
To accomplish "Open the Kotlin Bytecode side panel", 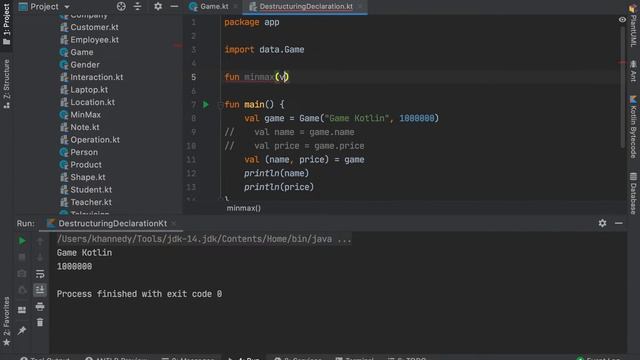I will click(633, 127).
